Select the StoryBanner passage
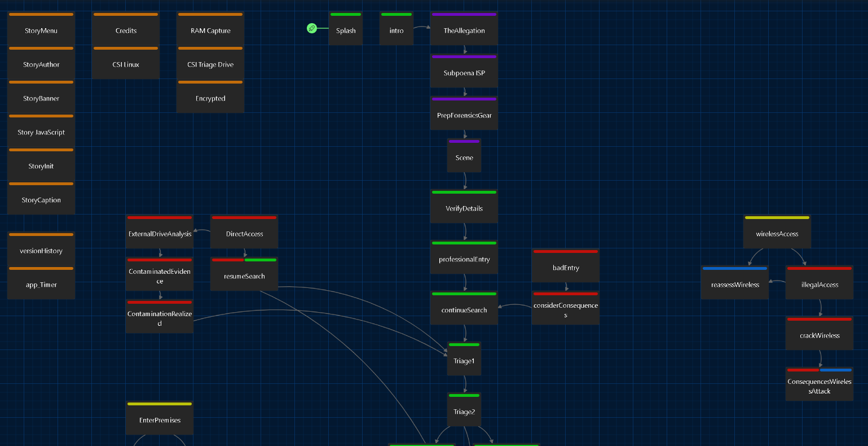Image resolution: width=868 pixels, height=446 pixels. (41, 96)
